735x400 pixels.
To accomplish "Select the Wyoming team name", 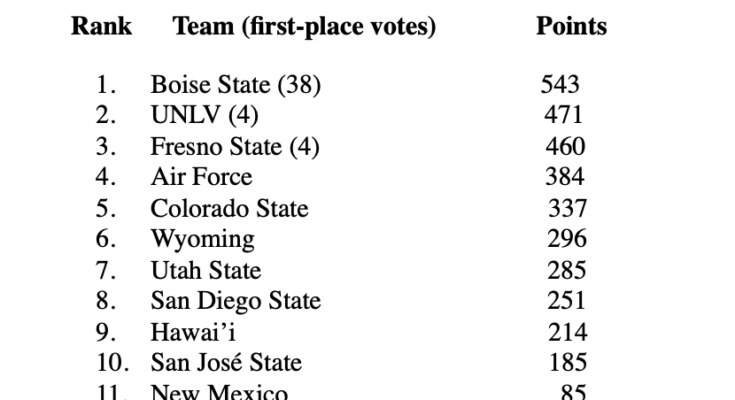I will (202, 240).
